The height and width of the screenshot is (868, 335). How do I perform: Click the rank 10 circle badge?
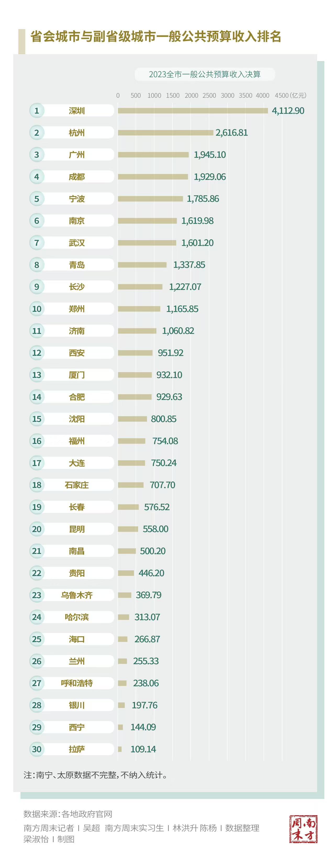(37, 309)
